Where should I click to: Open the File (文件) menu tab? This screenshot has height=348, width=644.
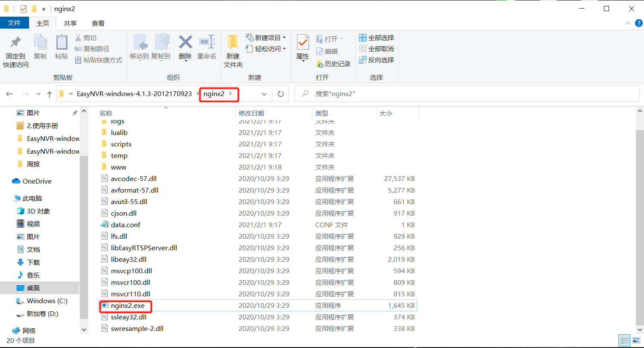click(15, 23)
